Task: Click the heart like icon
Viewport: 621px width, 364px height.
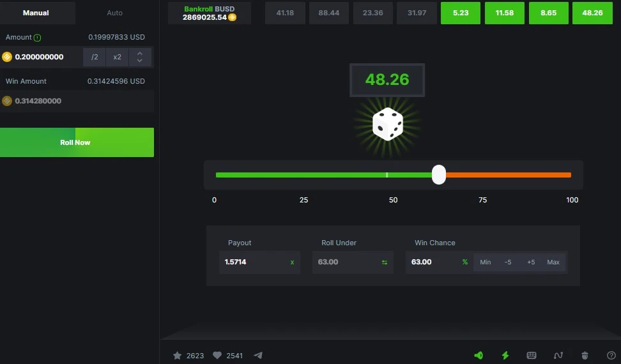Action: (x=217, y=355)
